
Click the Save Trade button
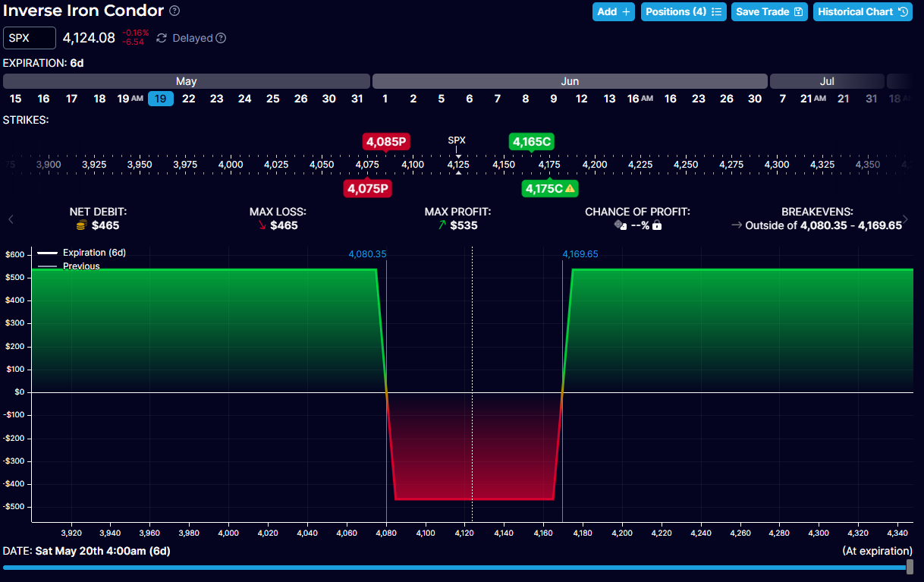click(x=769, y=11)
